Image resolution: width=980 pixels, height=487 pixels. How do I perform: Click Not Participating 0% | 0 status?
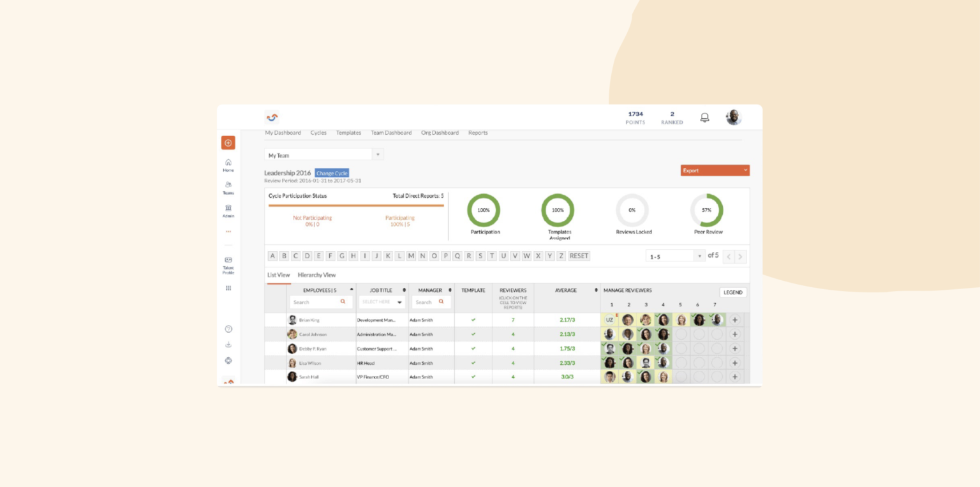312,221
